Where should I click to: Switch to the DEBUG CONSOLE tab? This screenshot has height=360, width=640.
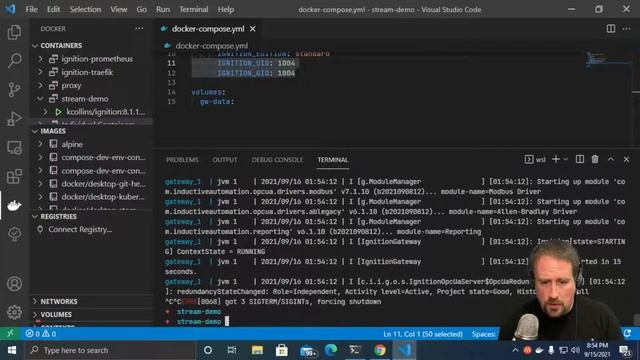point(277,160)
